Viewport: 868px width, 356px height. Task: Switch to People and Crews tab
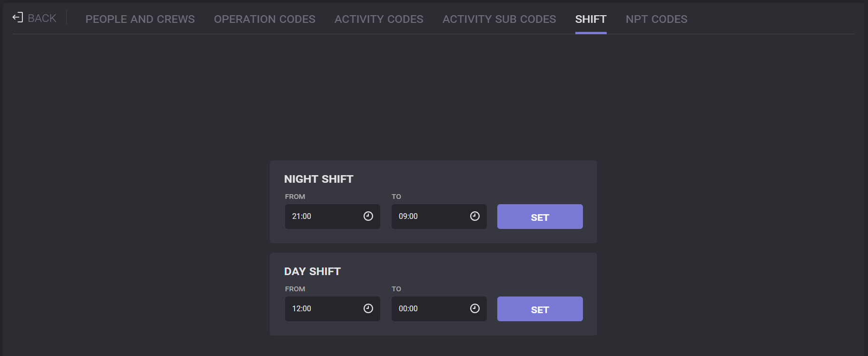point(140,19)
